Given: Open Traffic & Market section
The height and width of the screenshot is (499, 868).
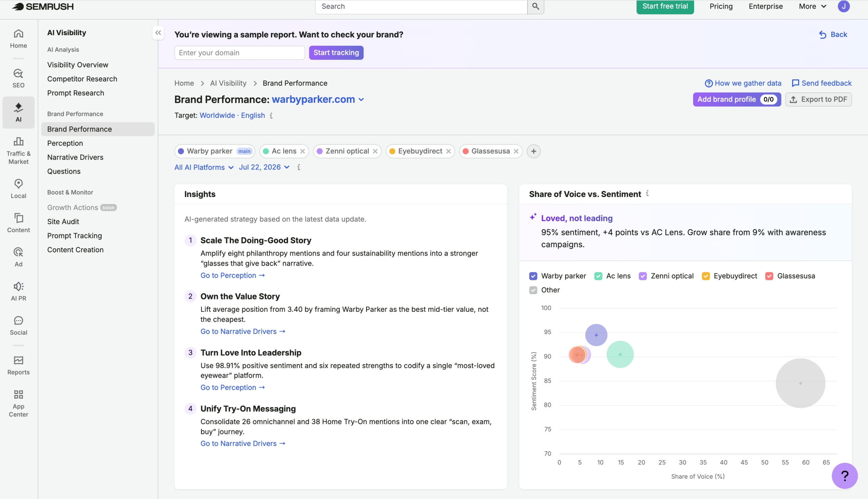Looking at the screenshot, I should pos(19,151).
